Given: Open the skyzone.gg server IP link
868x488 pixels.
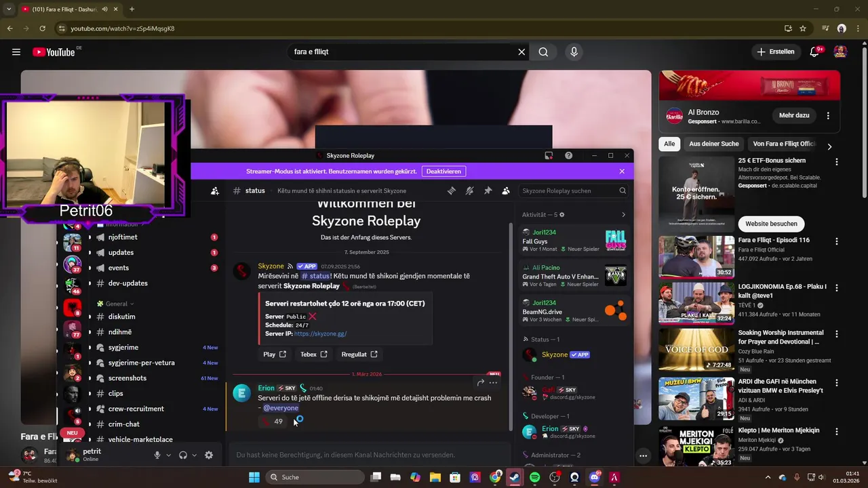Looking at the screenshot, I should pos(320,334).
